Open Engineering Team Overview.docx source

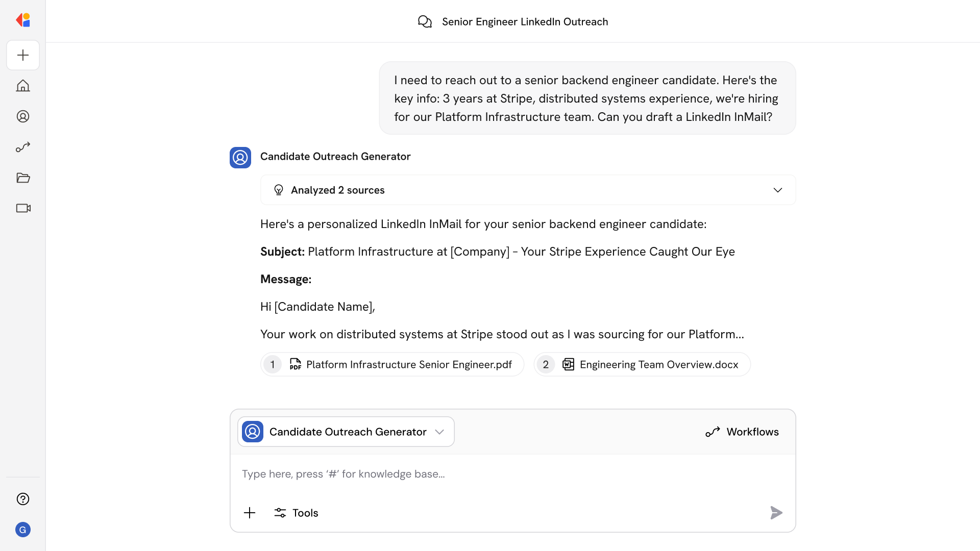coord(642,364)
